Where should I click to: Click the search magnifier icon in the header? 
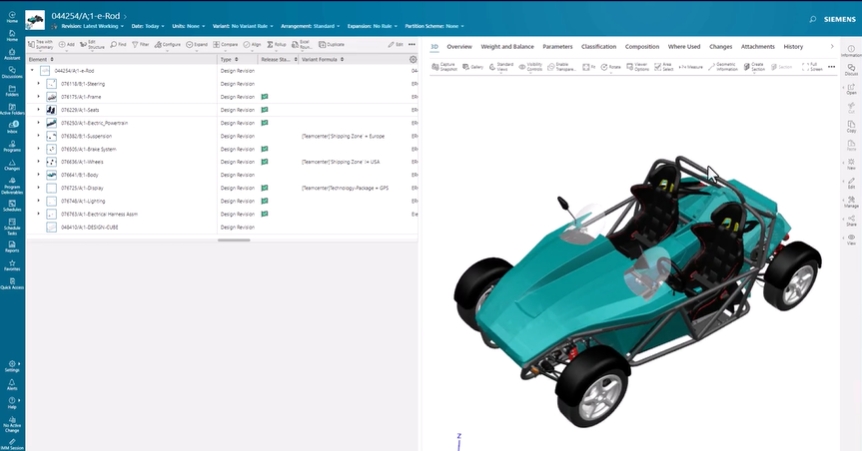812,19
